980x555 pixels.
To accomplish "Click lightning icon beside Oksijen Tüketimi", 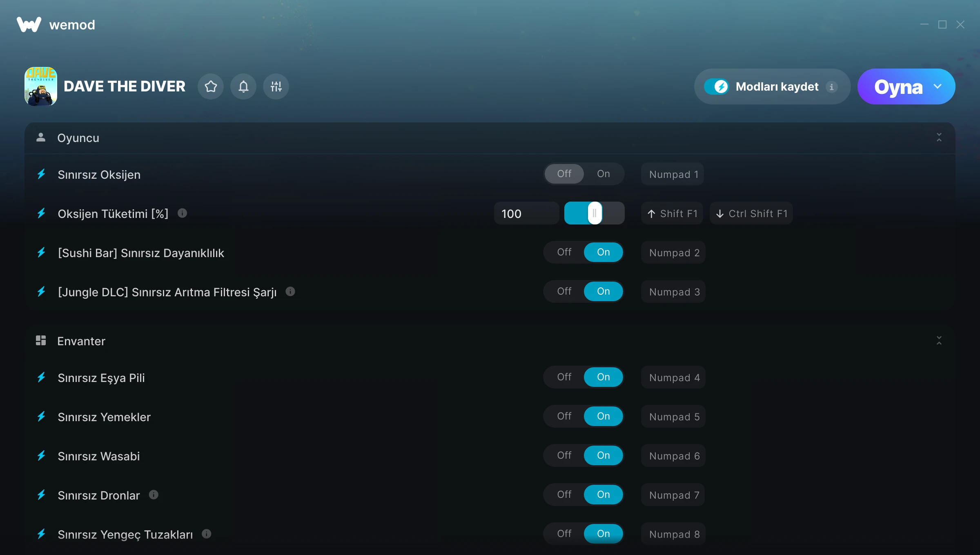I will [x=41, y=213].
